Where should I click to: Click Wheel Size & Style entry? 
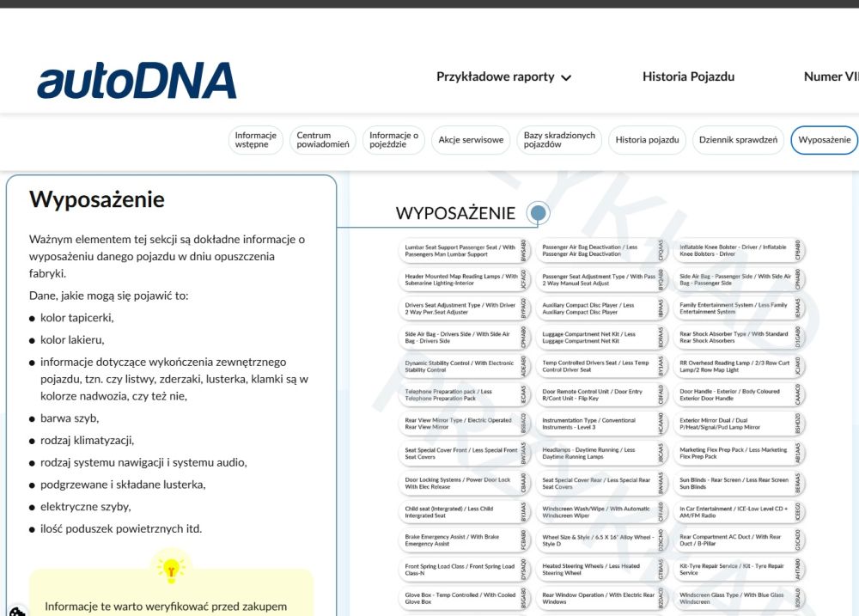click(600, 541)
